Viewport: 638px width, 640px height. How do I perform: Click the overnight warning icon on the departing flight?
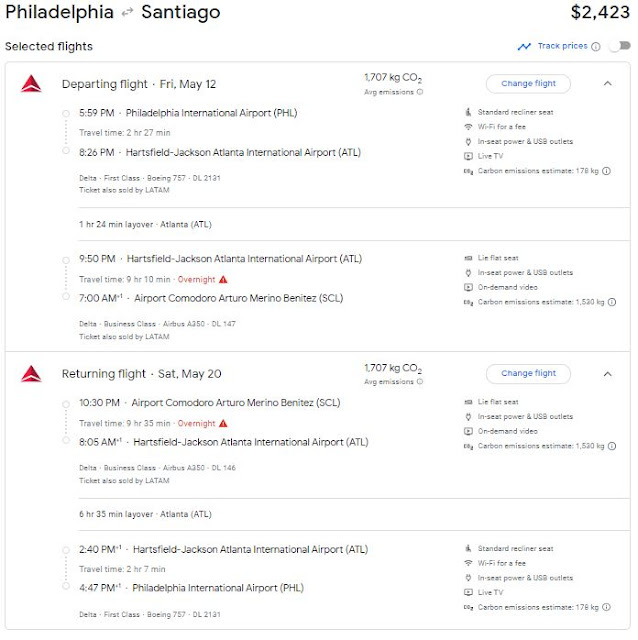pyautogui.click(x=224, y=279)
